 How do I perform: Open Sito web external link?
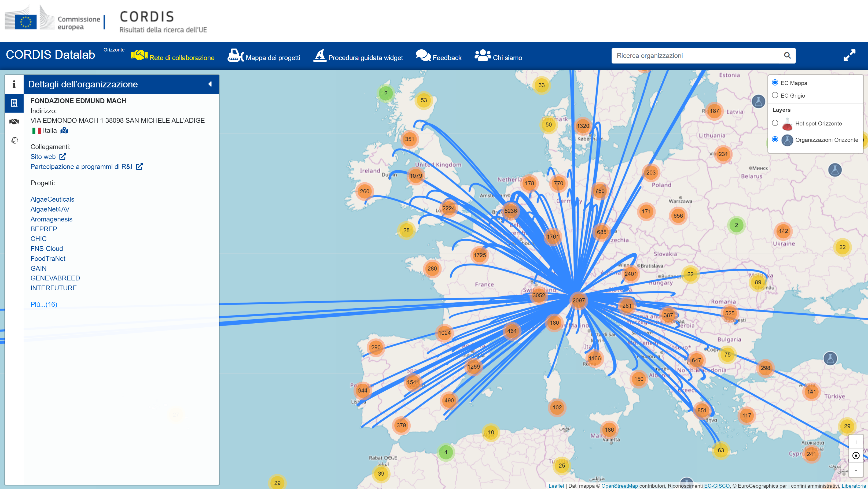pos(48,157)
